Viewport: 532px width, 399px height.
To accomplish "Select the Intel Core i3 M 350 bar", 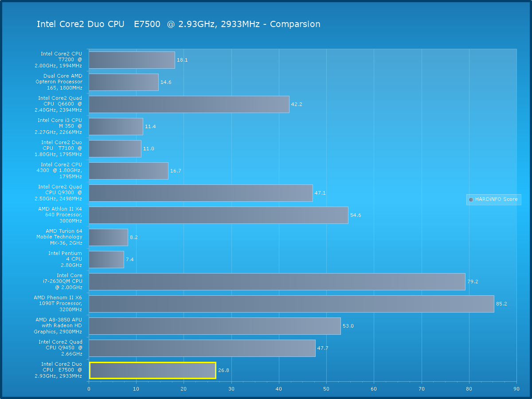I will (116, 126).
